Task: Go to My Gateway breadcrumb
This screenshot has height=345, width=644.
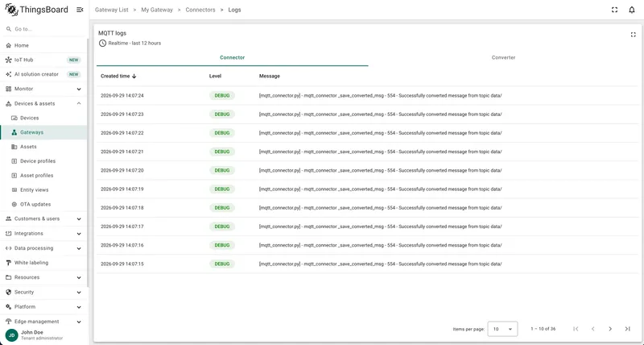Action: click(157, 10)
